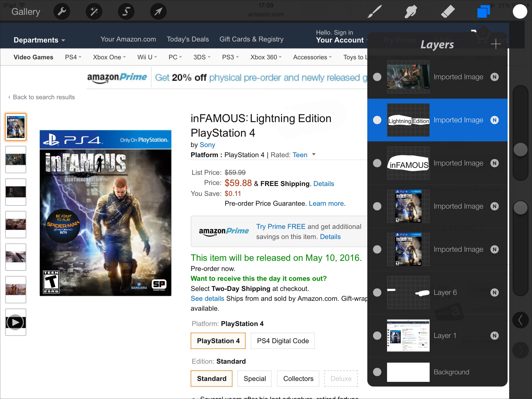
Task: Open blend mode N on Lightning Edition layer
Action: point(494,120)
